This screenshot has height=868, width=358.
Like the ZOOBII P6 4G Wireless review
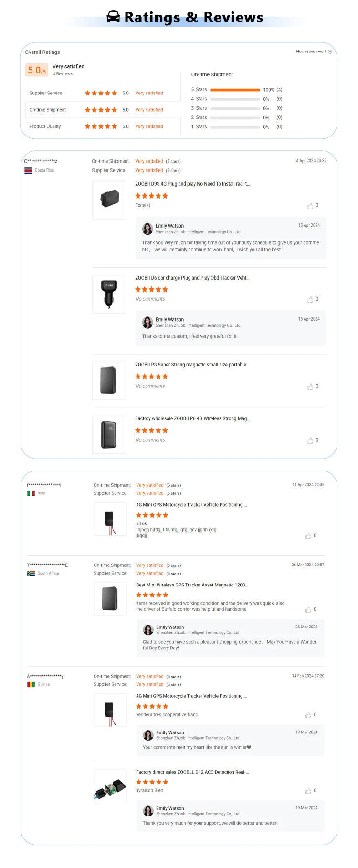(311, 440)
